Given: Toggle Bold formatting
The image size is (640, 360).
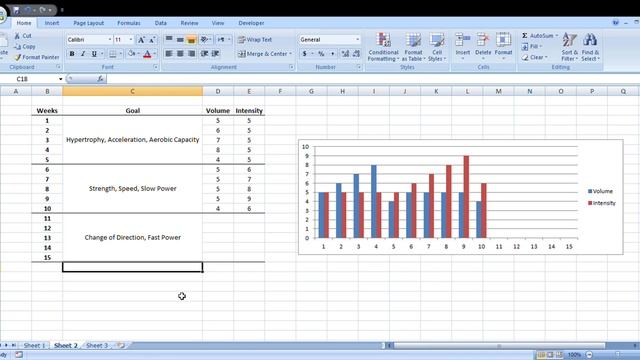Looking at the screenshot, I should pos(72,53).
